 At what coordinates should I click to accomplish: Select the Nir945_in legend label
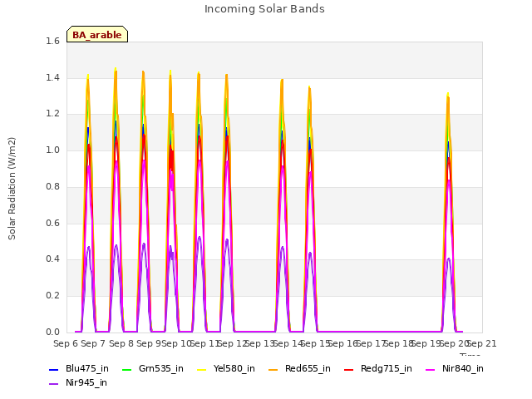click(86, 383)
